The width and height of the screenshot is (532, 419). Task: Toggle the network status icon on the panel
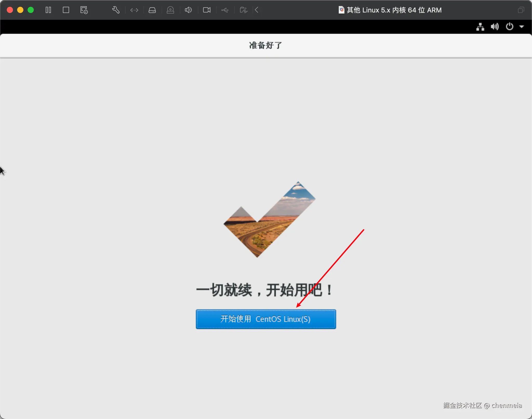click(480, 27)
